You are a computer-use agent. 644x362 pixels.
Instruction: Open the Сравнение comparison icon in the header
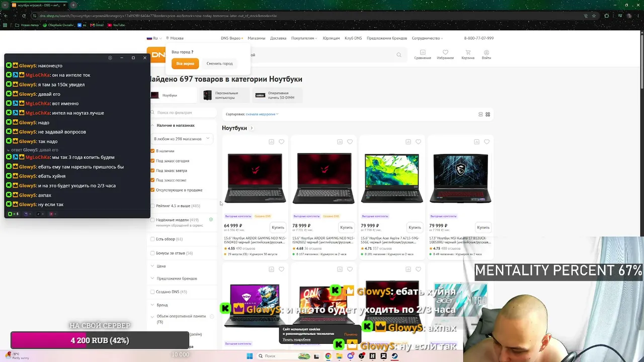tap(423, 54)
